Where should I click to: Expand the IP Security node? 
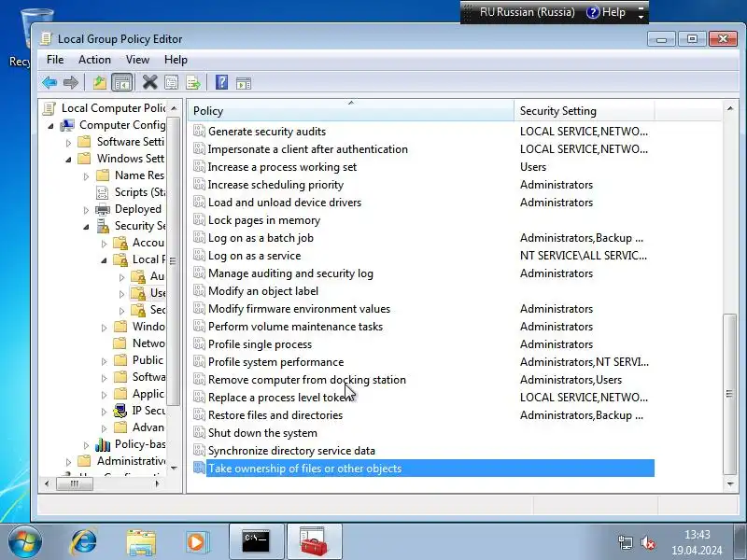click(104, 412)
